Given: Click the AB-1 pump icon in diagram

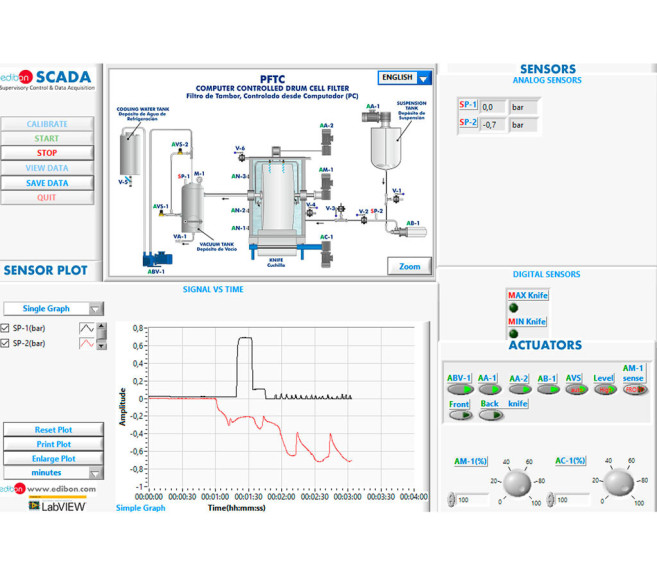Looking at the screenshot, I should pyautogui.click(x=410, y=232).
